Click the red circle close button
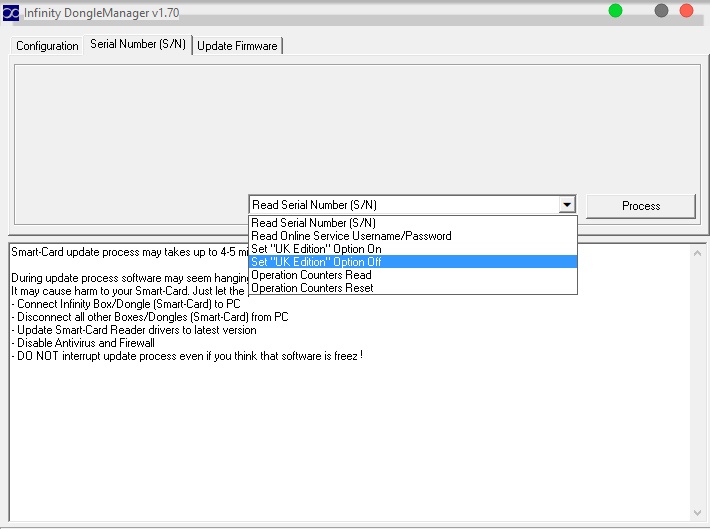 [x=686, y=10]
